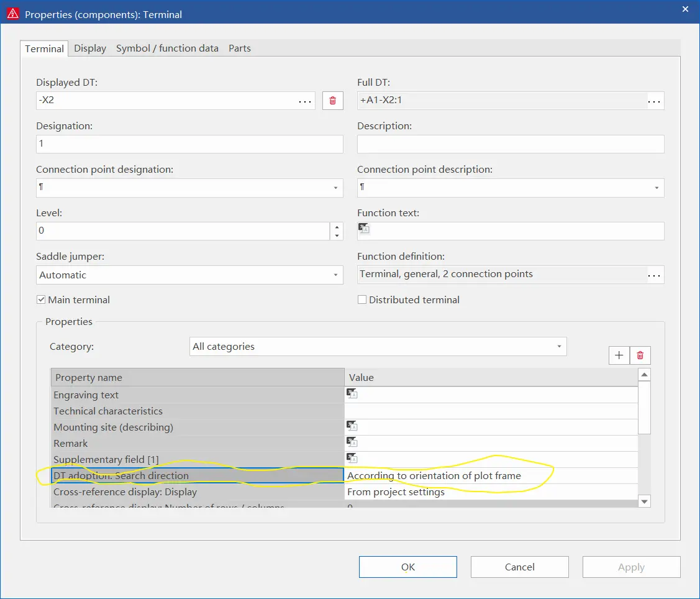Confirm with the OK button
This screenshot has height=599, width=700.
coord(408,567)
